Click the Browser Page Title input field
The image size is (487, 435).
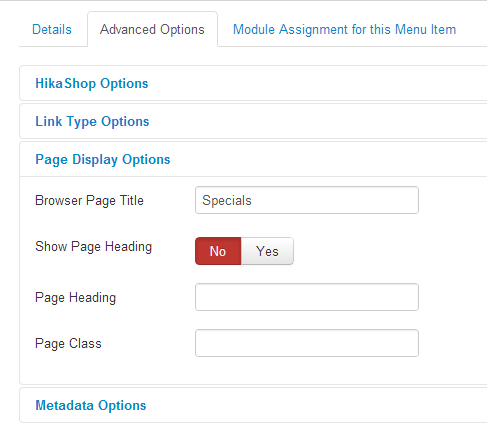307,200
